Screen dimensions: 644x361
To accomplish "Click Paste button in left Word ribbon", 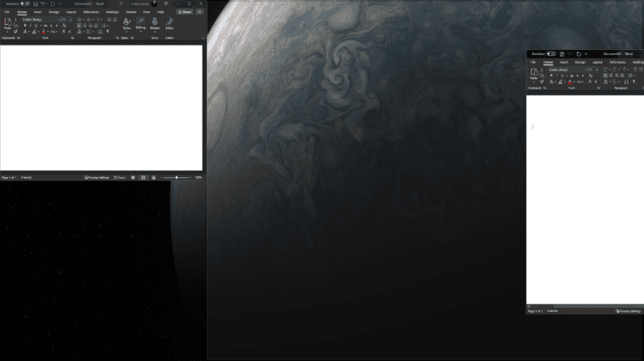I will 8,24.
